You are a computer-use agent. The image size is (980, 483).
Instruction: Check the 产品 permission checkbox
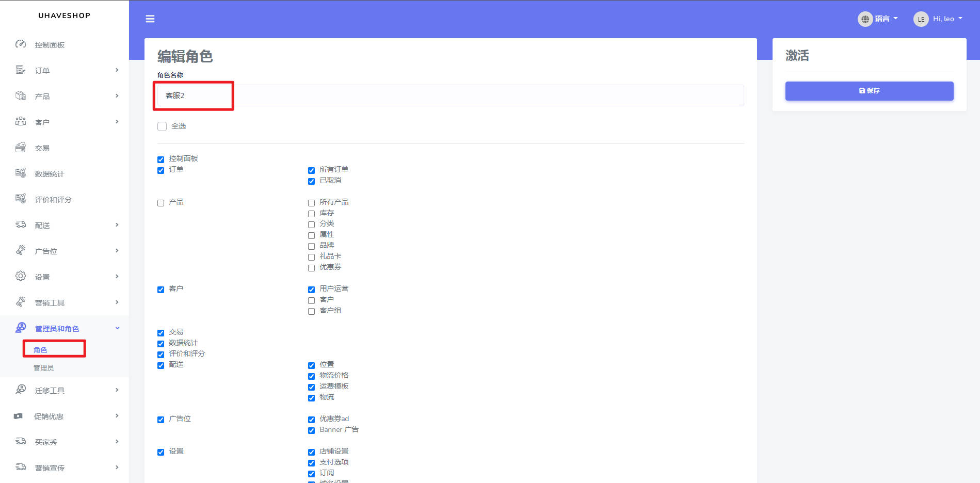pyautogui.click(x=160, y=203)
